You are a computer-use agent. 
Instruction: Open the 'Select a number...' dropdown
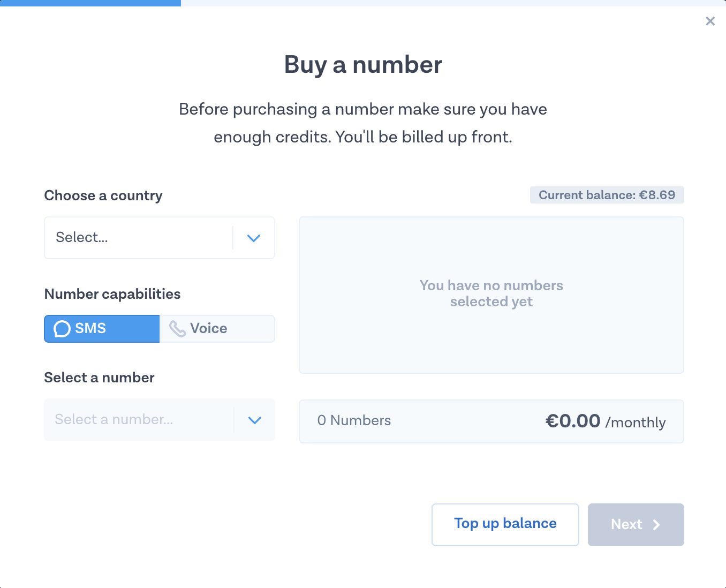coord(138,420)
